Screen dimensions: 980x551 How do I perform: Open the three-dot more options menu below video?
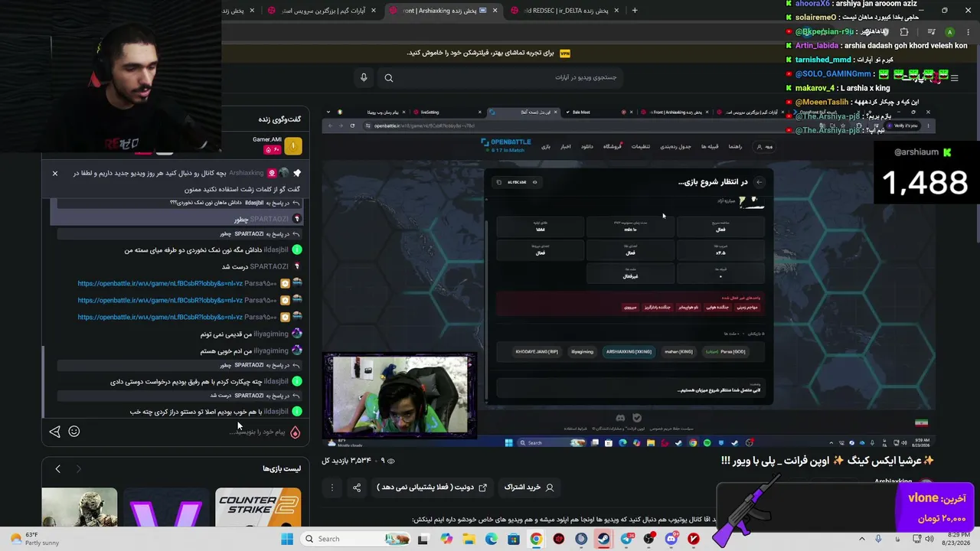[332, 487]
